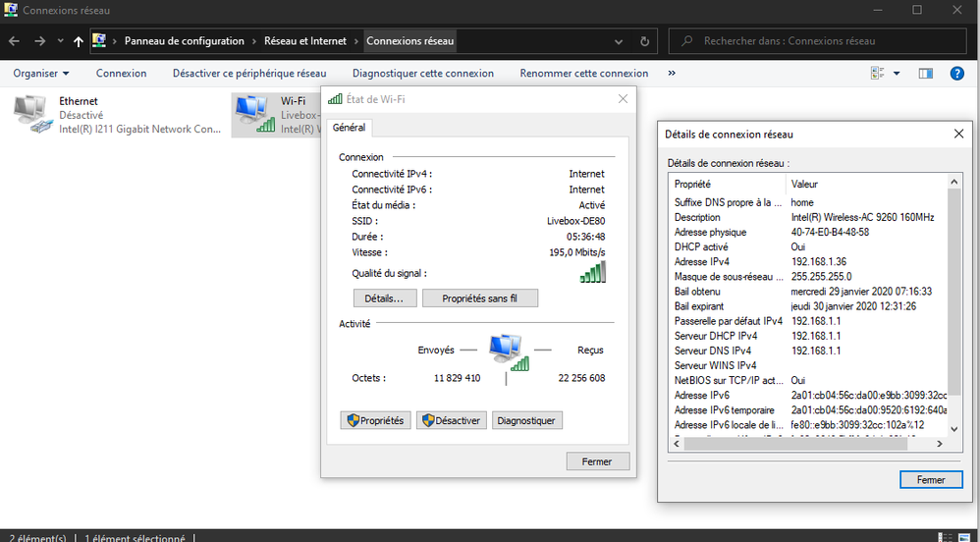
Task: Click Diagnostiquer cette connexion in toolbar
Action: [x=422, y=74]
